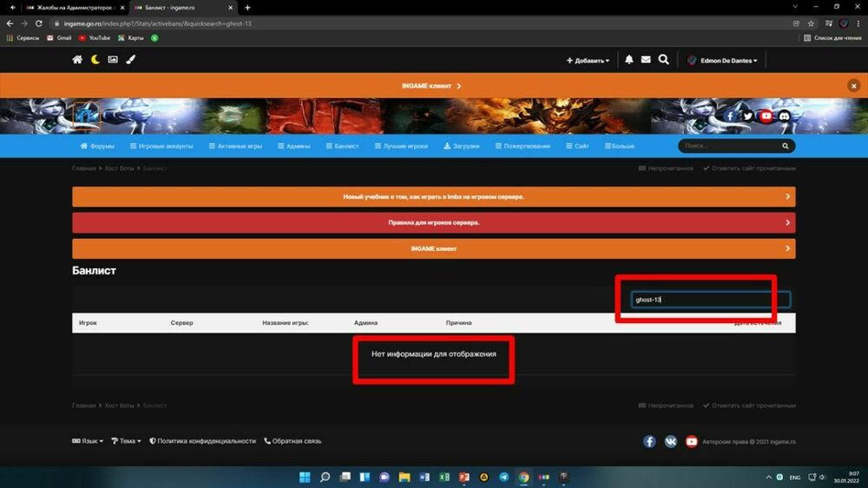Open Правила для игроков сервера red banner
This screenshot has width=868, height=488.
pos(433,222)
